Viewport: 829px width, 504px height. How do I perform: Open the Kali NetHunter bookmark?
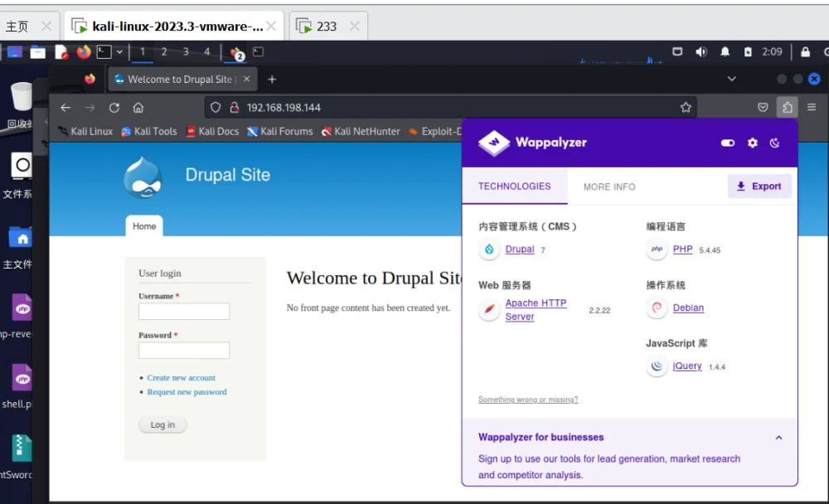click(361, 131)
